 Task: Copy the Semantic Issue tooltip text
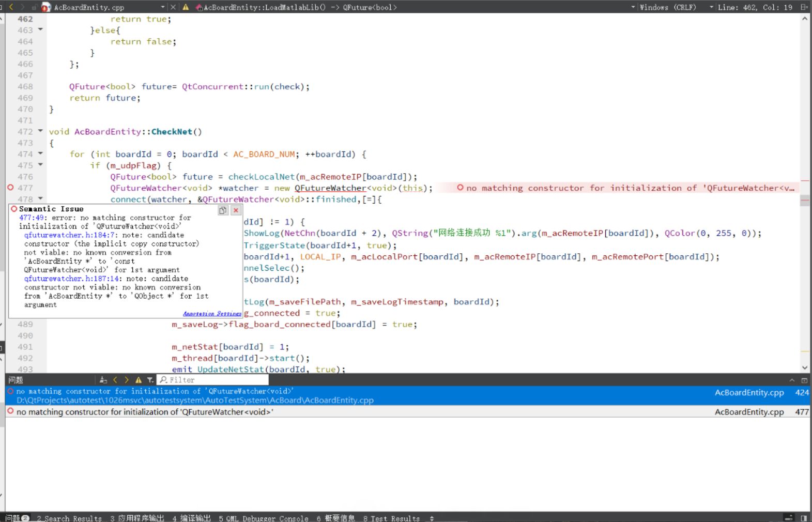[x=223, y=210]
